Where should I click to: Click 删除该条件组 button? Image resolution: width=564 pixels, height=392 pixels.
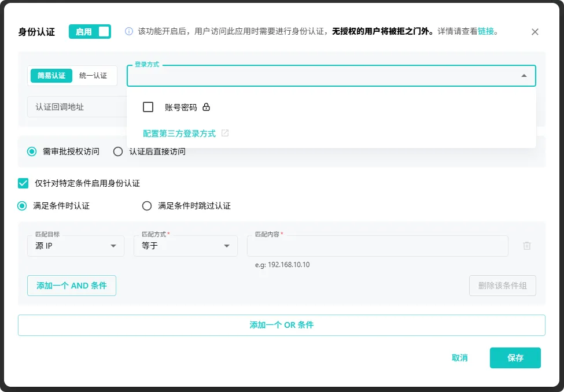click(503, 286)
